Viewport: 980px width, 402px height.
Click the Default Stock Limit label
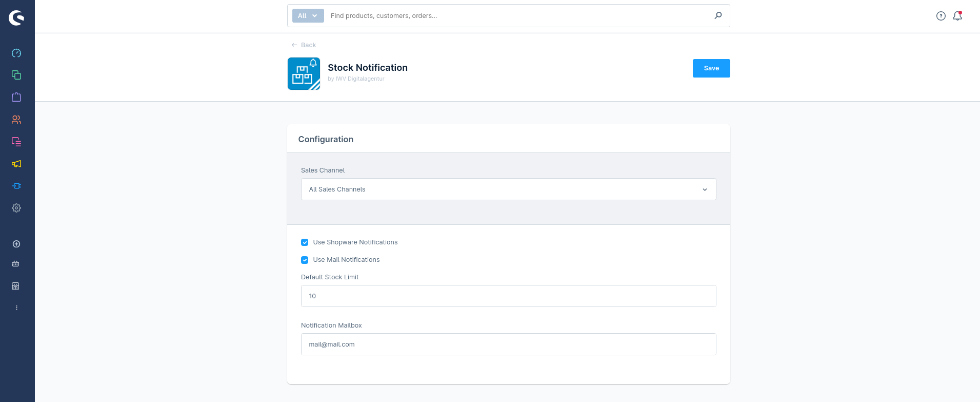[x=330, y=277]
